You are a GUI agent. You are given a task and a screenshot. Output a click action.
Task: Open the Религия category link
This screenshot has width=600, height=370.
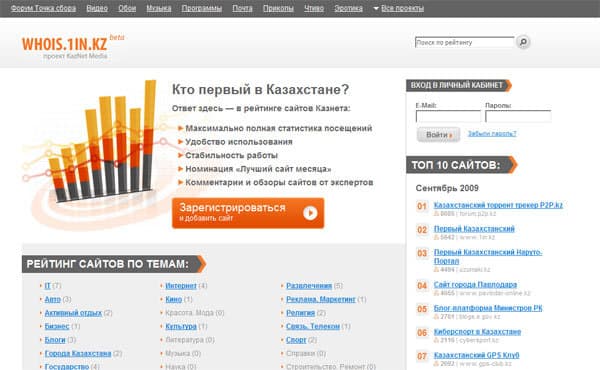point(300,313)
